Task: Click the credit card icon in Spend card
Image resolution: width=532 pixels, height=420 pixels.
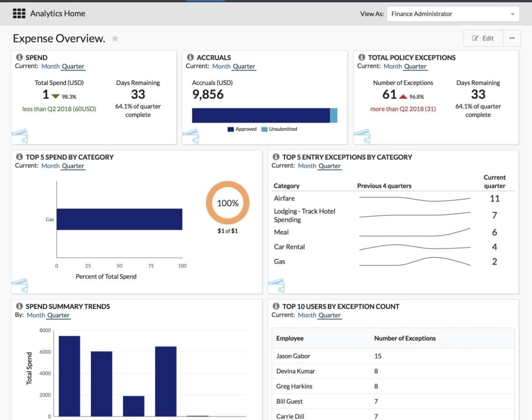Action: click(x=21, y=136)
